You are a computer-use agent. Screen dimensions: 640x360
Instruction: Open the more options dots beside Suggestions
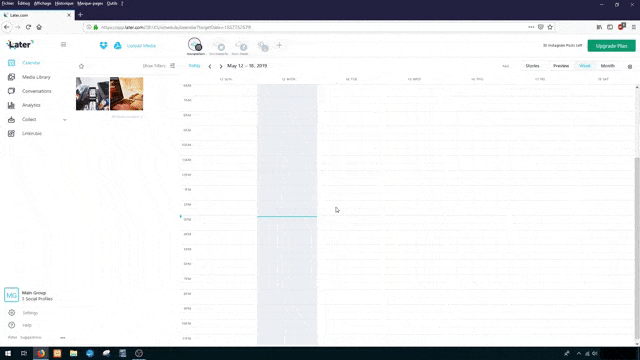pyautogui.click(x=62, y=338)
